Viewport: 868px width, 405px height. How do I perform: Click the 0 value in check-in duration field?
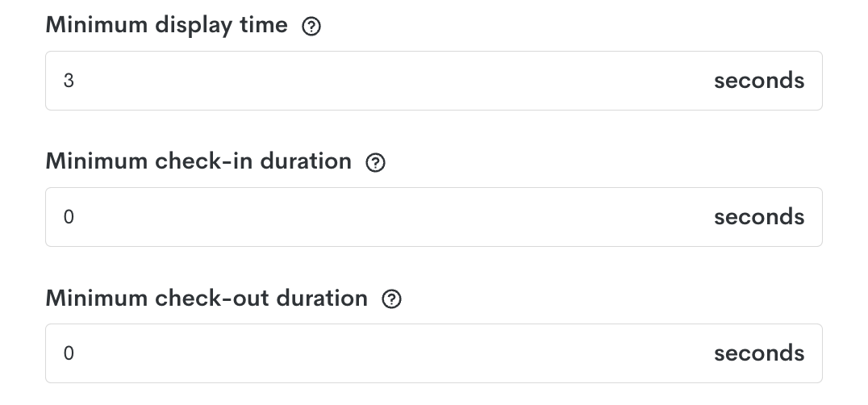[69, 217]
